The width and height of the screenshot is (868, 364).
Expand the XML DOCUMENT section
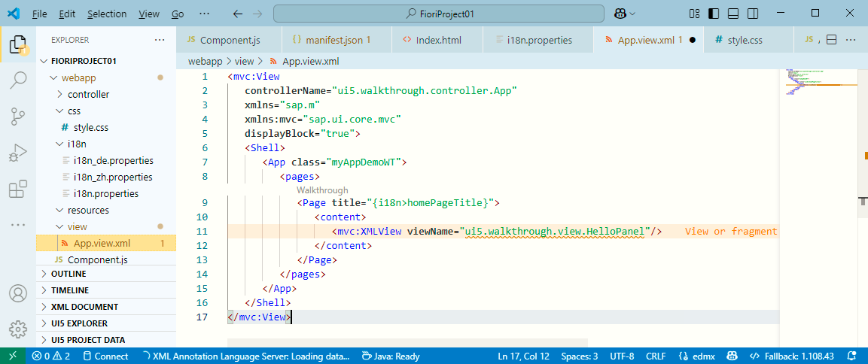105,307
